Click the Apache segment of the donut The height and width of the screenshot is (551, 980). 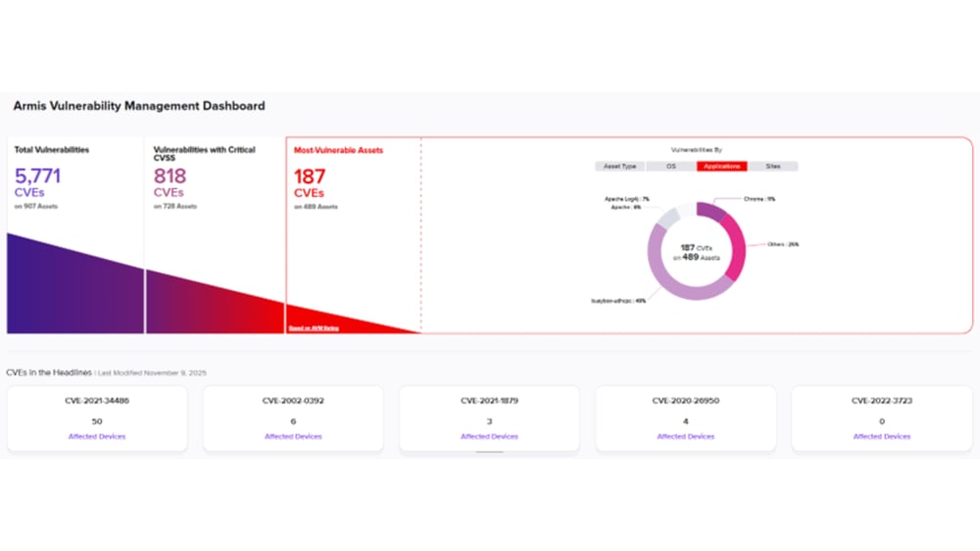pyautogui.click(x=666, y=220)
